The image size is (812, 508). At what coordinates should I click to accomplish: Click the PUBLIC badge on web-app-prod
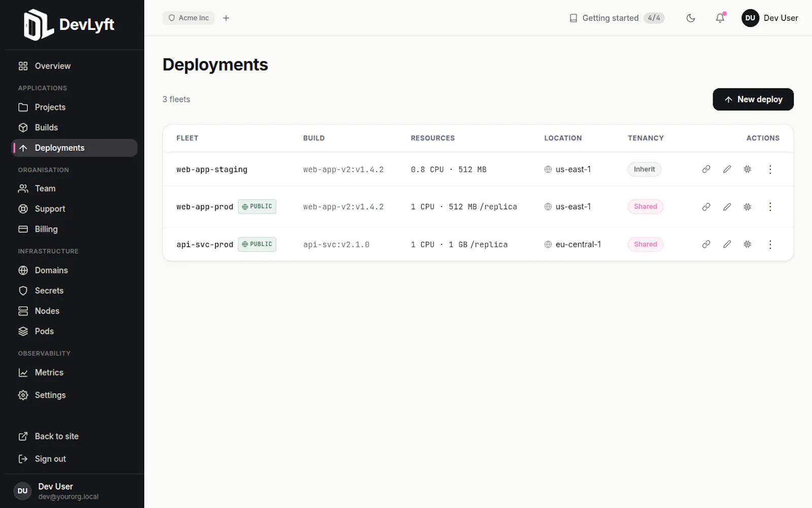(x=257, y=207)
